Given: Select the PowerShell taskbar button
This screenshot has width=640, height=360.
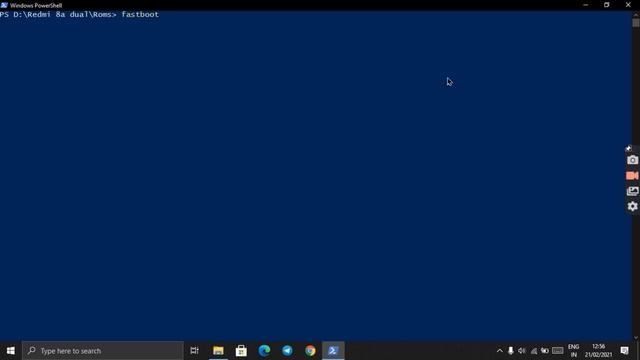Looking at the screenshot, I should pos(333,351).
